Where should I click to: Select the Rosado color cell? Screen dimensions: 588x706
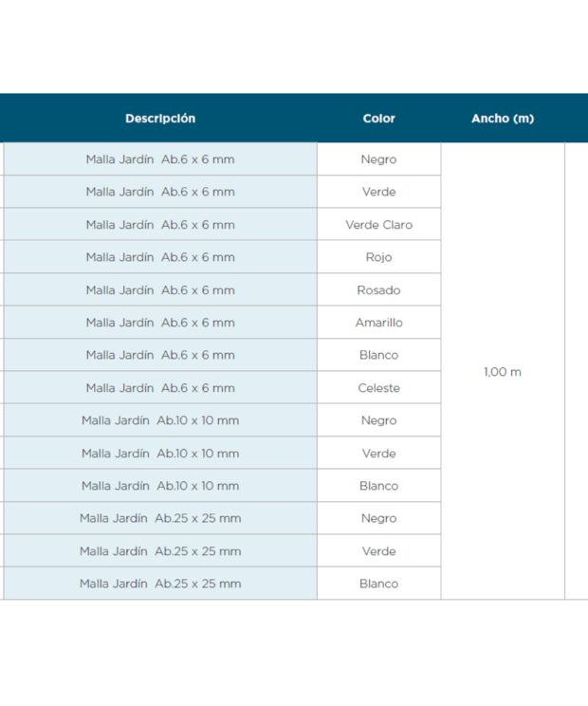click(378, 290)
